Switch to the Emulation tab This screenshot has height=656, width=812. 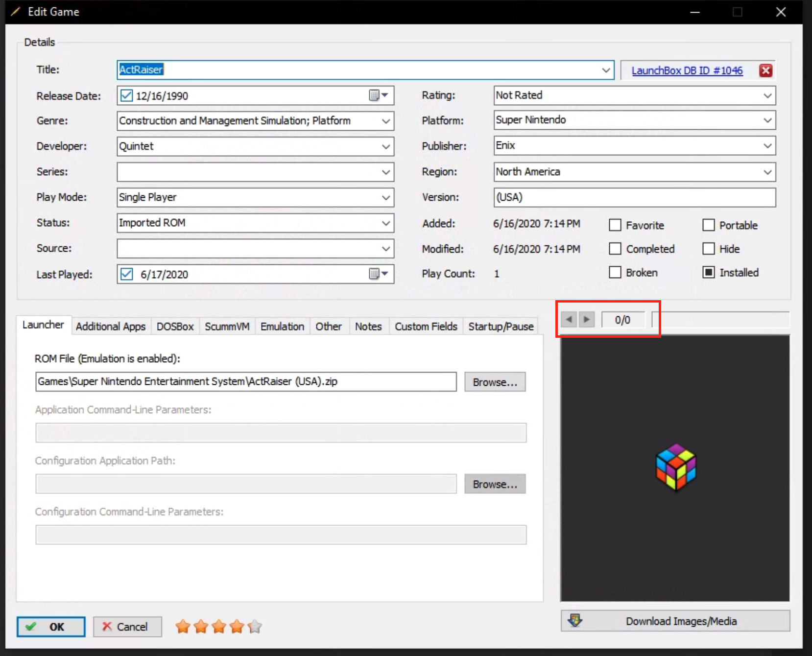click(282, 327)
